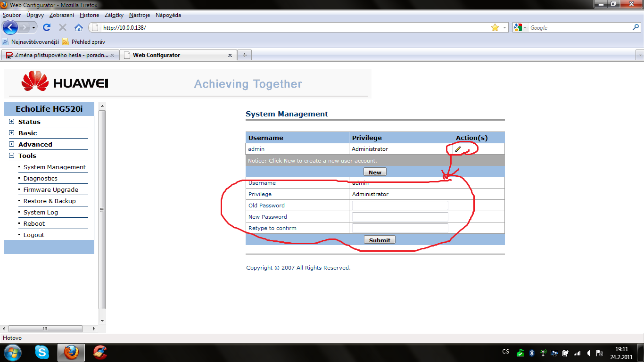Screen dimensions: 644x362
Task: Open a new tab with the plus button
Action: (x=244, y=55)
